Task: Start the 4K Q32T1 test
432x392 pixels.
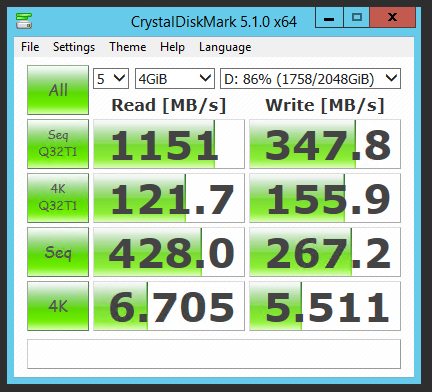Action: tap(58, 198)
